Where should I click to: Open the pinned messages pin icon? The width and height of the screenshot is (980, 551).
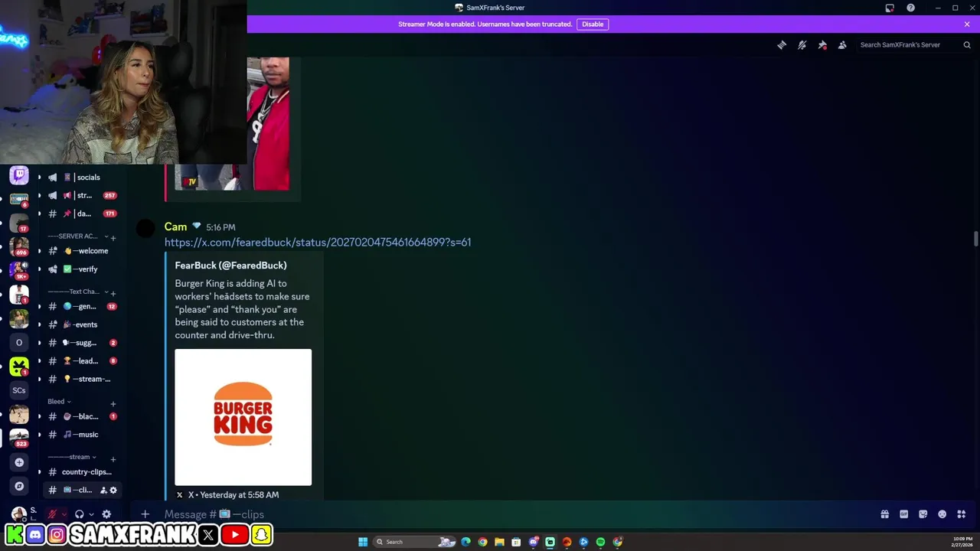[822, 45]
